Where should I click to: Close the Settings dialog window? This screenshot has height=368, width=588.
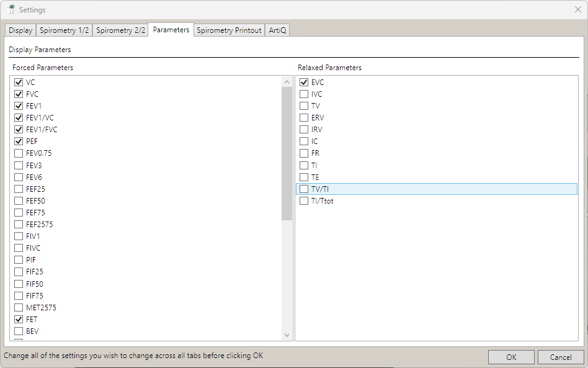pos(578,9)
